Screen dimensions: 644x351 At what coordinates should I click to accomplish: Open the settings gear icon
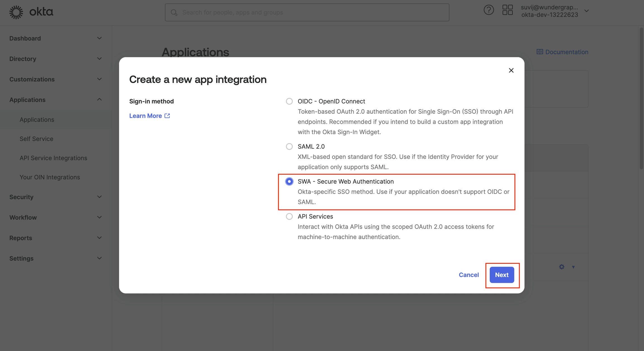coord(562,267)
